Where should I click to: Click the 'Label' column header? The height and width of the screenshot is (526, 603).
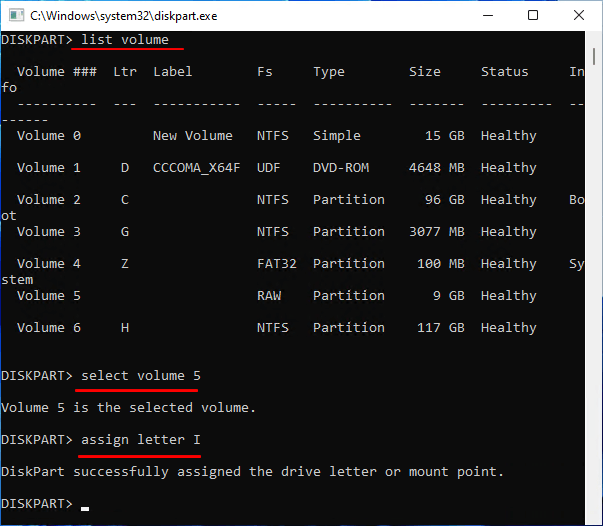click(x=172, y=71)
